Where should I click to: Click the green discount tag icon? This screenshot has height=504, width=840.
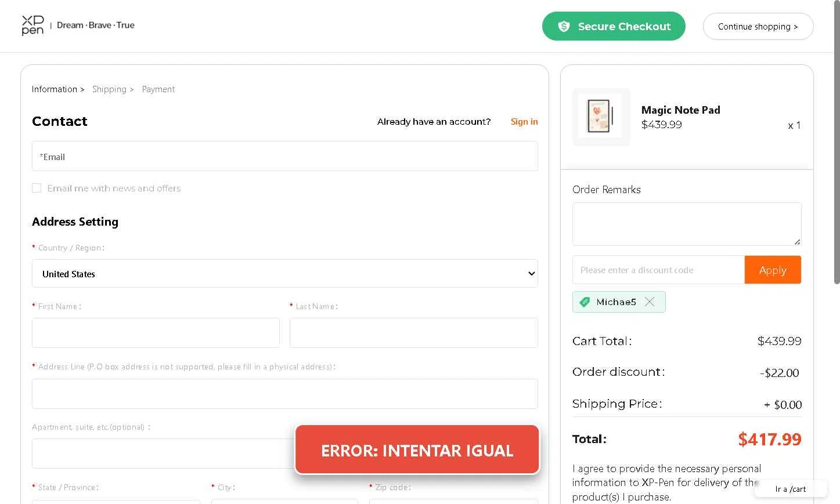pyautogui.click(x=585, y=302)
